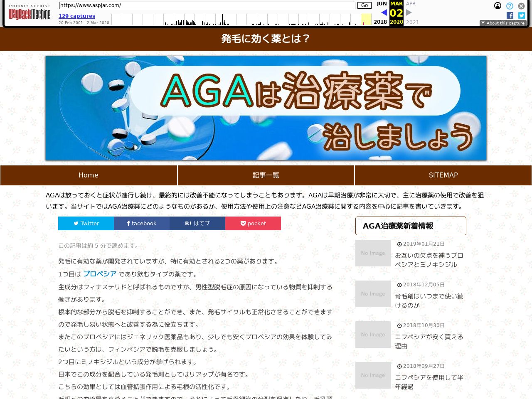Screen dimensions: 532x399
Task: Share the article on Twitter button
Action: [x=86, y=223]
